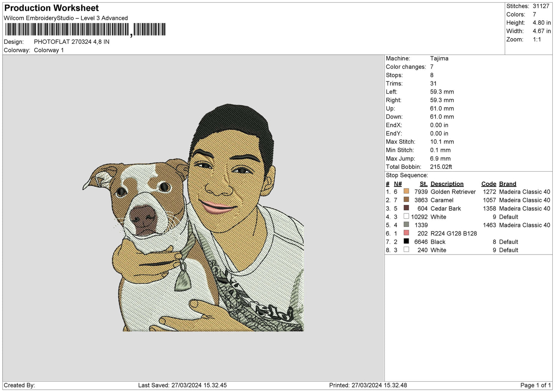Click the Brand column header
Viewport: 555px width, 392px height.
508,184
